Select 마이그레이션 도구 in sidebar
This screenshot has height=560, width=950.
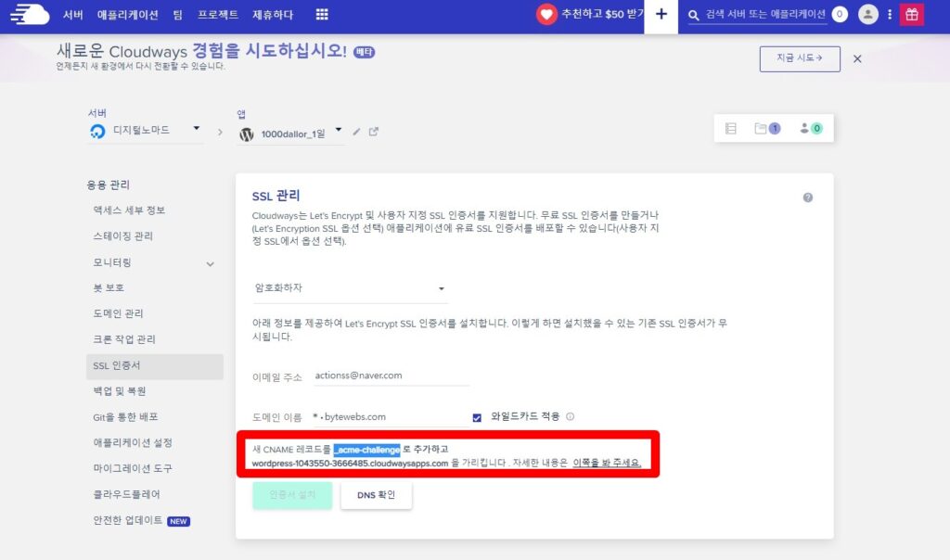(x=133, y=468)
